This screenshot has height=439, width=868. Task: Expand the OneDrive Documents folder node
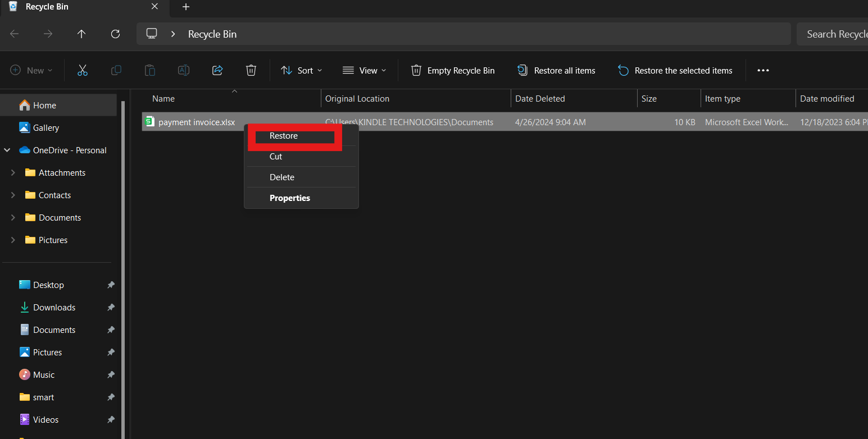(x=13, y=218)
